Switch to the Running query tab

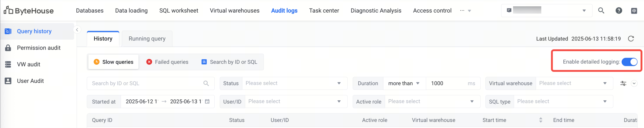147,39
